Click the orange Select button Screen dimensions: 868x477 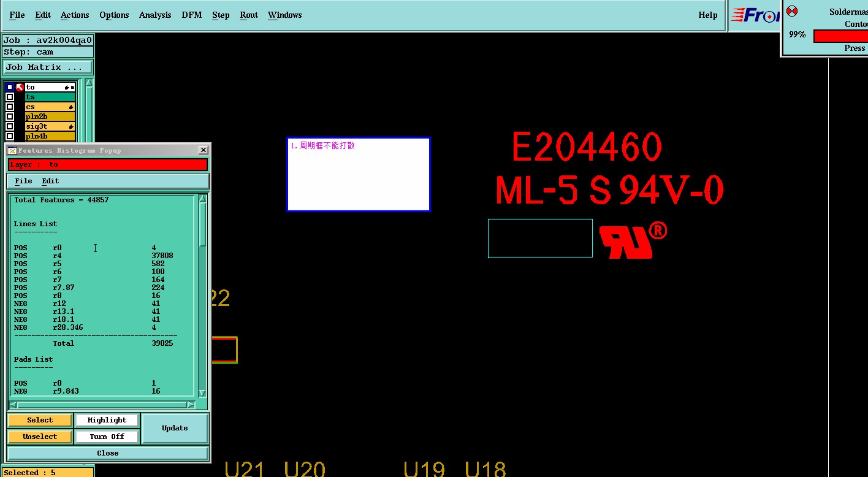(x=40, y=420)
